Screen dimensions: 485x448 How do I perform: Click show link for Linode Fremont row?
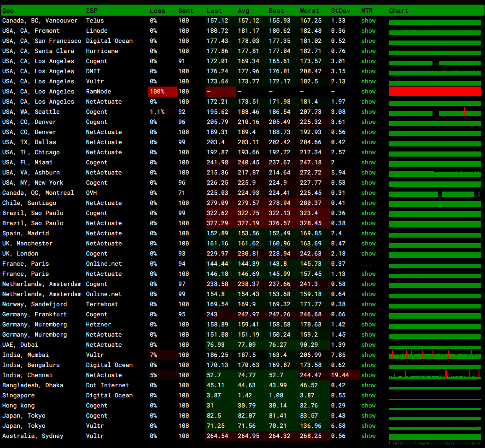(368, 31)
